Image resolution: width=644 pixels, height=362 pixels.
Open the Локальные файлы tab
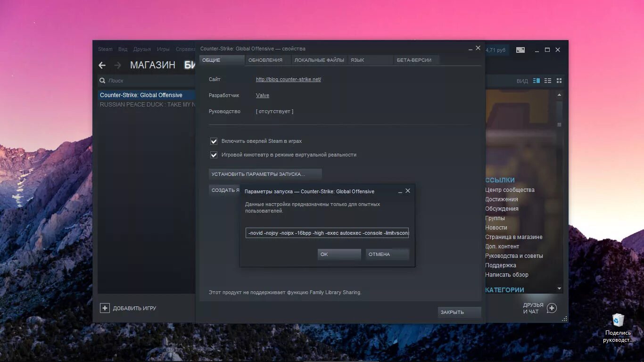pos(319,60)
